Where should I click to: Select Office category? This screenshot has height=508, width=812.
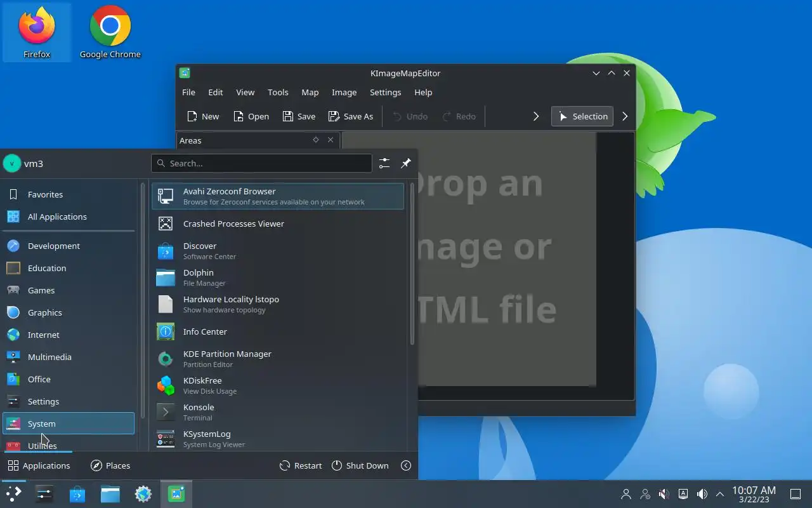point(69,379)
